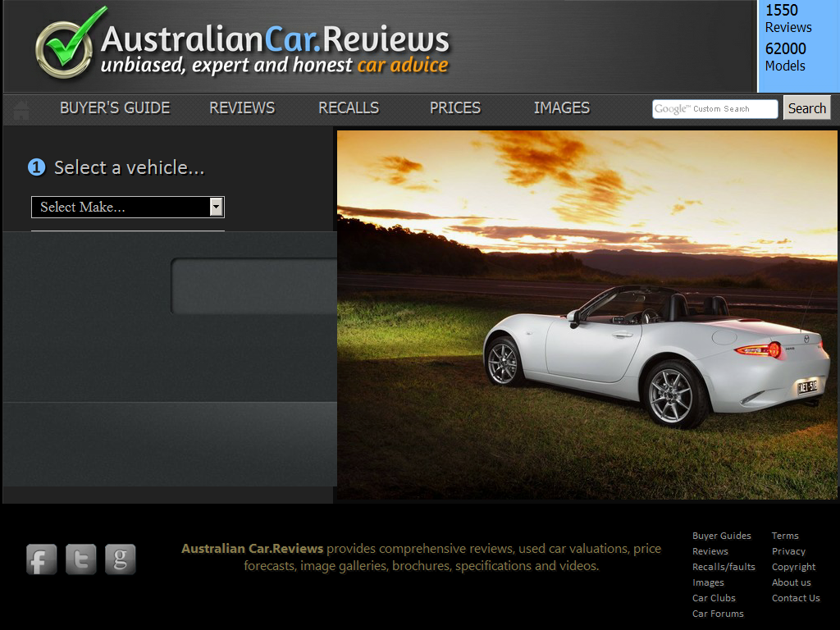
Task: Read the Terms footer link
Action: (x=785, y=536)
